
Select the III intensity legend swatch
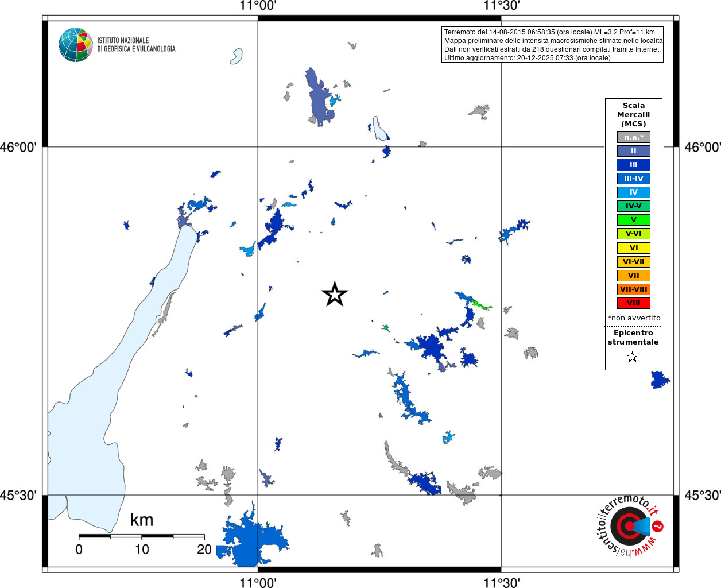[x=634, y=165]
